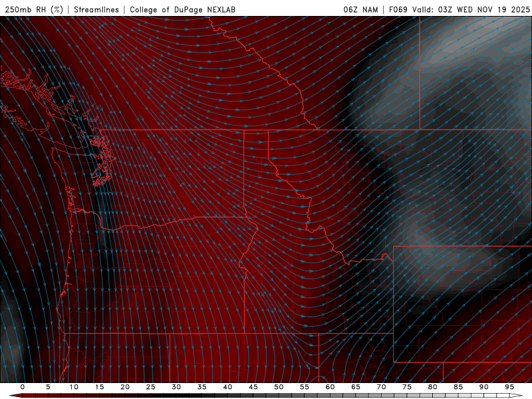The image size is (532, 399).
Task: Select the colorbar label "50"
Action: (279, 387)
